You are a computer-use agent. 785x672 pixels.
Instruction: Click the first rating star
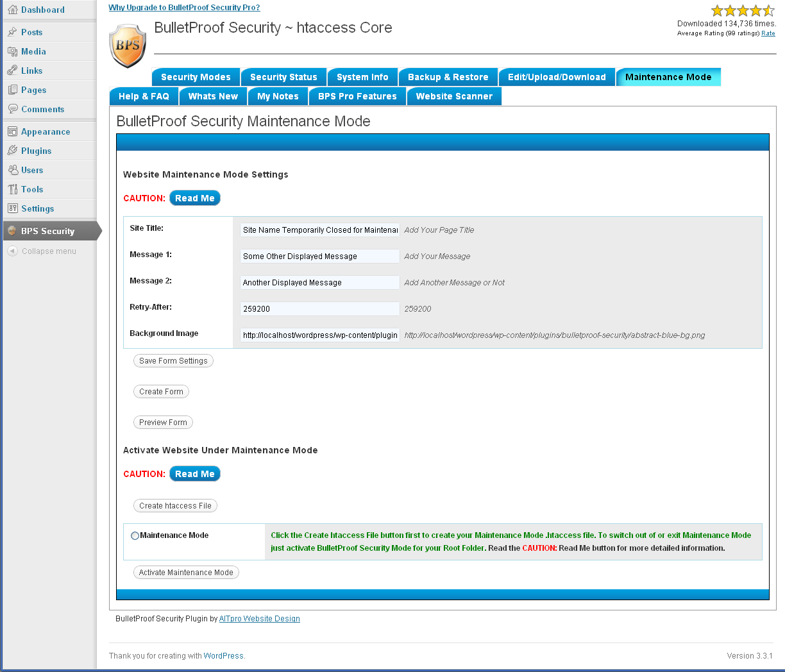pyautogui.click(x=717, y=11)
